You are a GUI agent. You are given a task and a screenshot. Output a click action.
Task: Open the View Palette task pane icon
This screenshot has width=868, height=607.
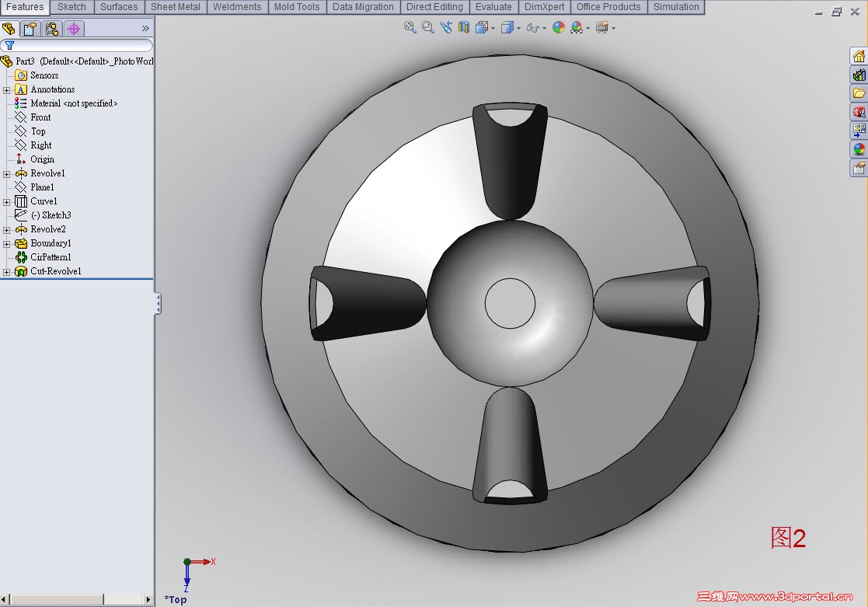pyautogui.click(x=859, y=130)
